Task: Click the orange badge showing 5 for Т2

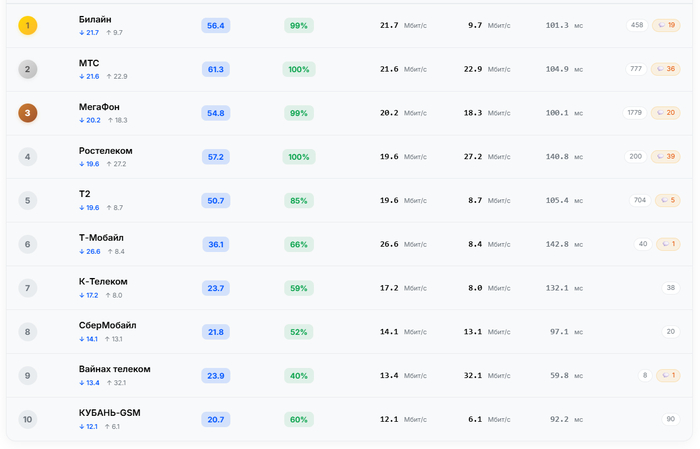Action: pyautogui.click(x=667, y=200)
